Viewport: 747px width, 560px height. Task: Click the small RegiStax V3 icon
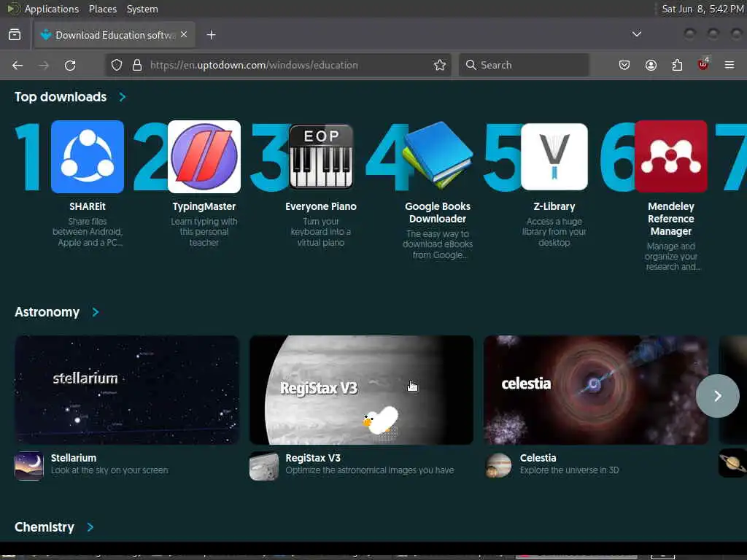click(x=264, y=465)
